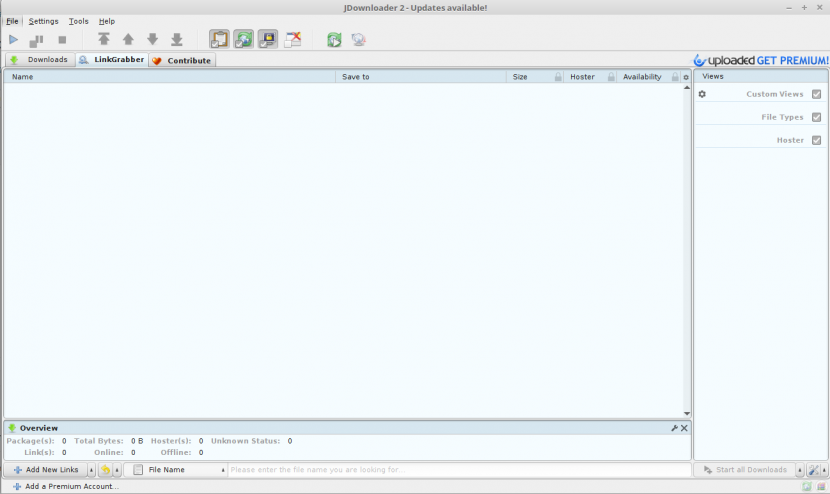
Task: Open the Settings menu
Action: click(x=43, y=21)
